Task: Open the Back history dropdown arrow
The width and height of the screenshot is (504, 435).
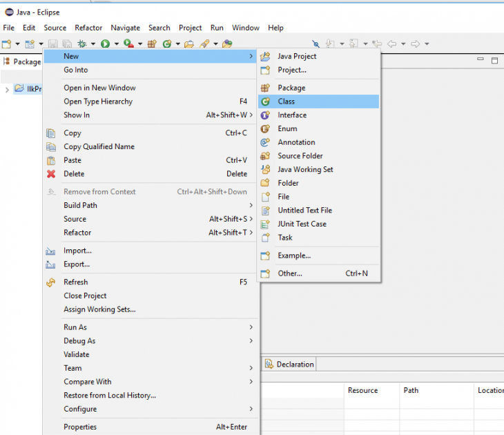Action: click(x=403, y=43)
